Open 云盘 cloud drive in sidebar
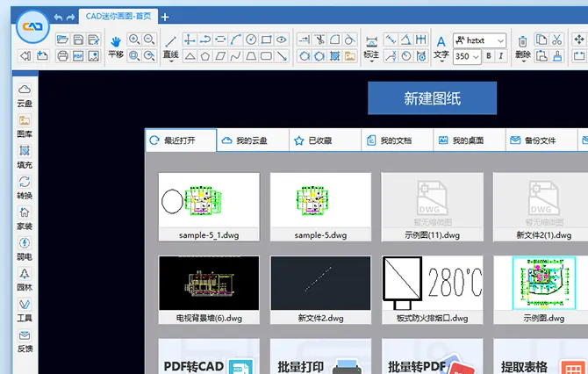 pos(25,96)
